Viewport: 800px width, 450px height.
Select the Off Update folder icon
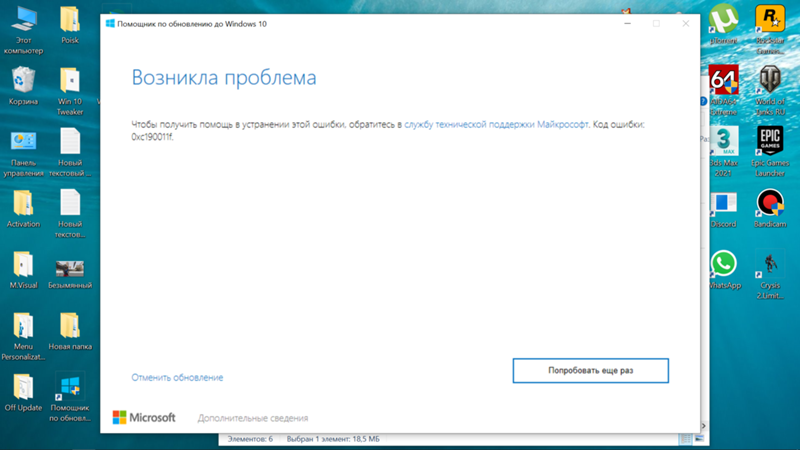pos(23,392)
